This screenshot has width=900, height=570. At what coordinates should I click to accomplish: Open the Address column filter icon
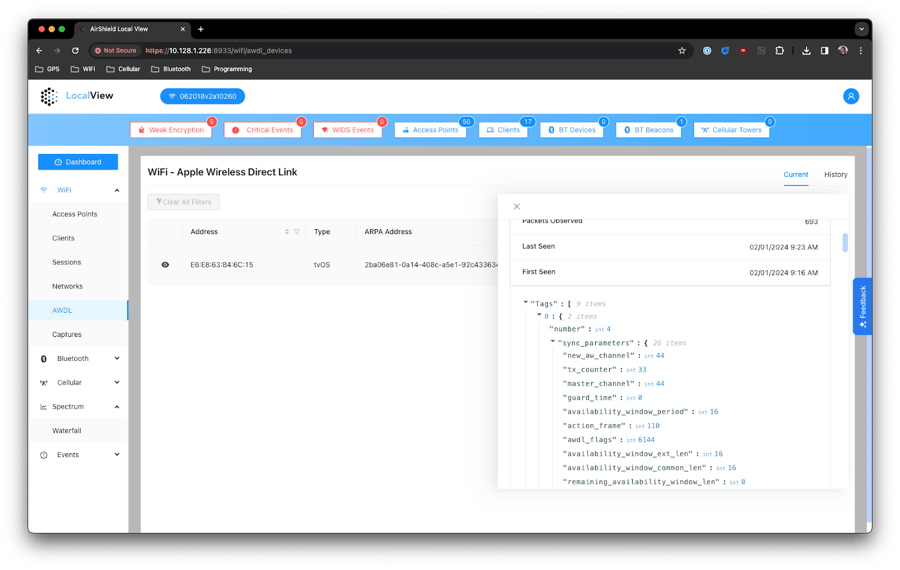[x=297, y=232]
